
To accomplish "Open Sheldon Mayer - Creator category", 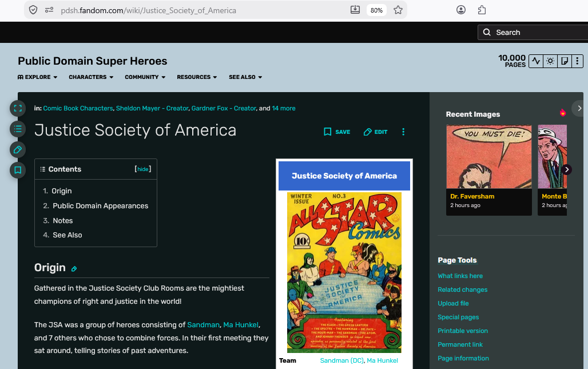I will point(152,108).
